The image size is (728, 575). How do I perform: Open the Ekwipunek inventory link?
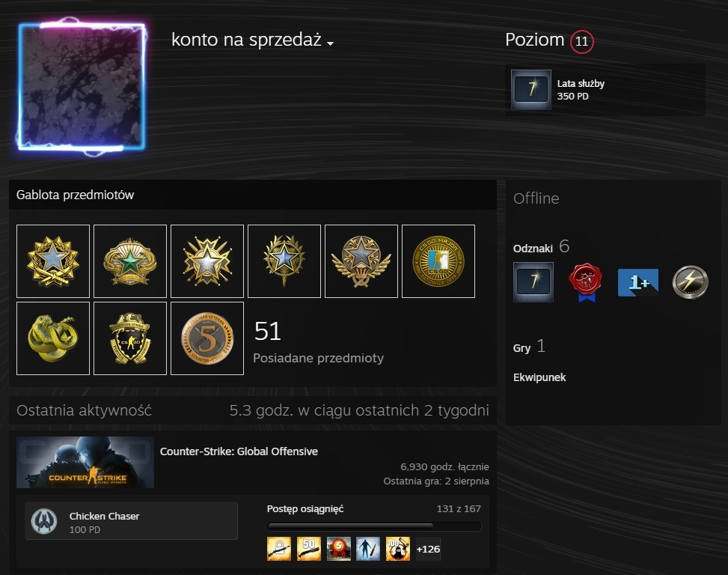(539, 377)
